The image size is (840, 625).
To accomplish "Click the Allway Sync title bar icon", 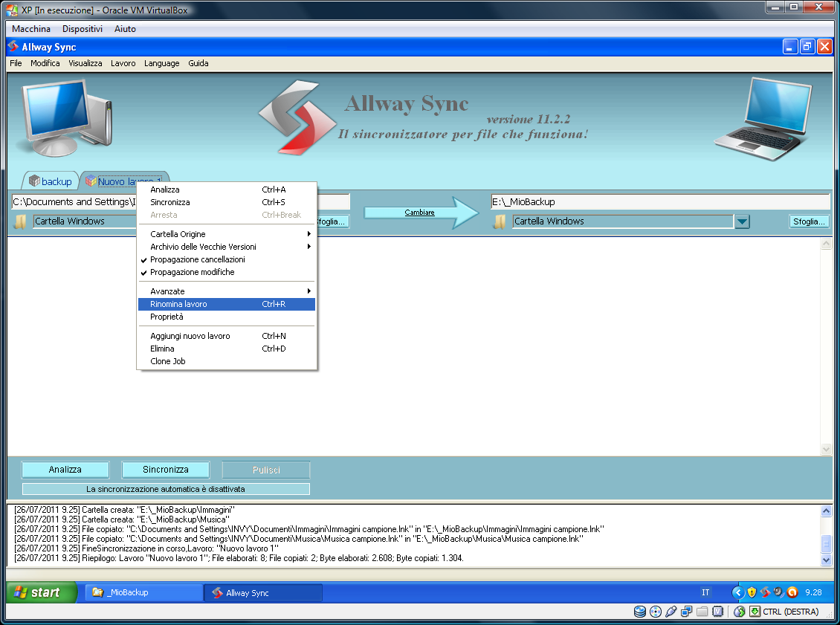I will click(x=13, y=47).
